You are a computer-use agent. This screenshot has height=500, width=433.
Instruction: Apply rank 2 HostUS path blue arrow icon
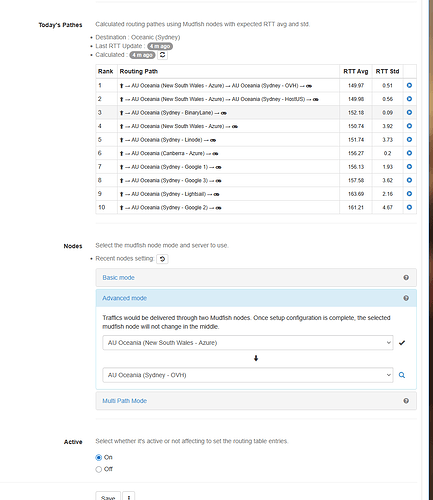pos(409,99)
